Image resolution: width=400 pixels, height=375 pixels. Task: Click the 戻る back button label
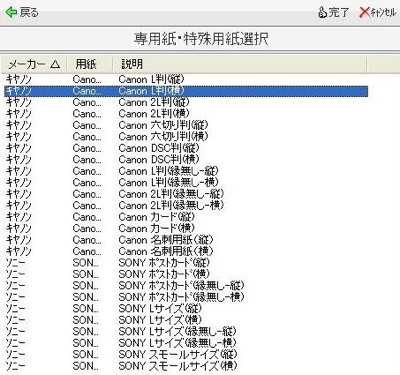pyautogui.click(x=29, y=13)
